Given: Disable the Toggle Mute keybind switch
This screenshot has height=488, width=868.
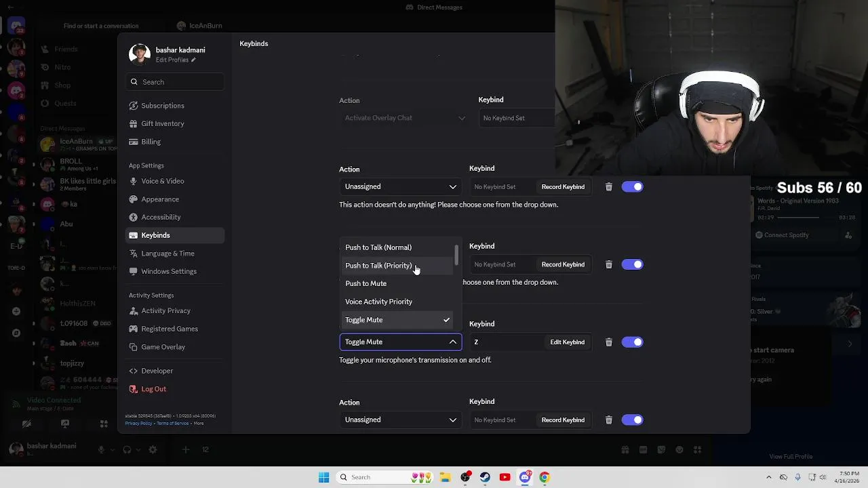Looking at the screenshot, I should pyautogui.click(x=632, y=342).
